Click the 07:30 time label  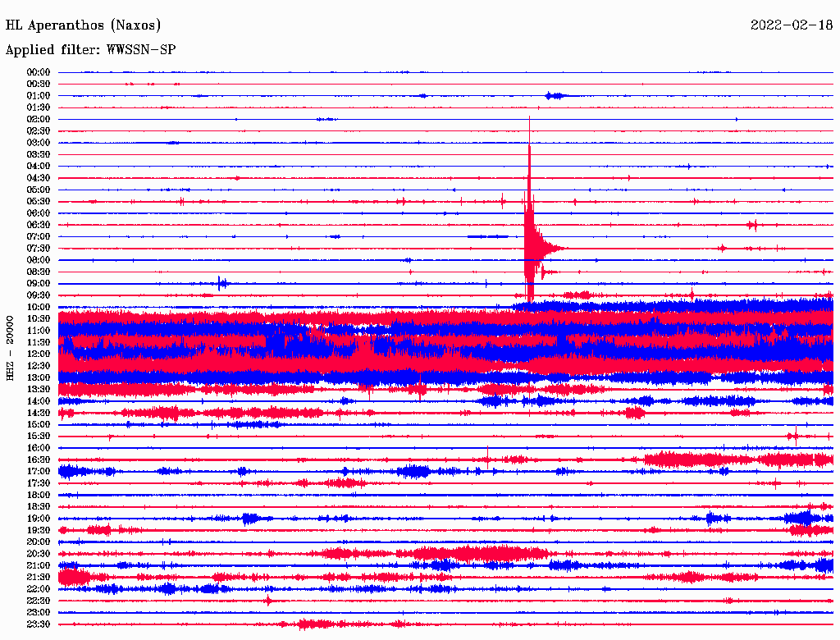39,249
